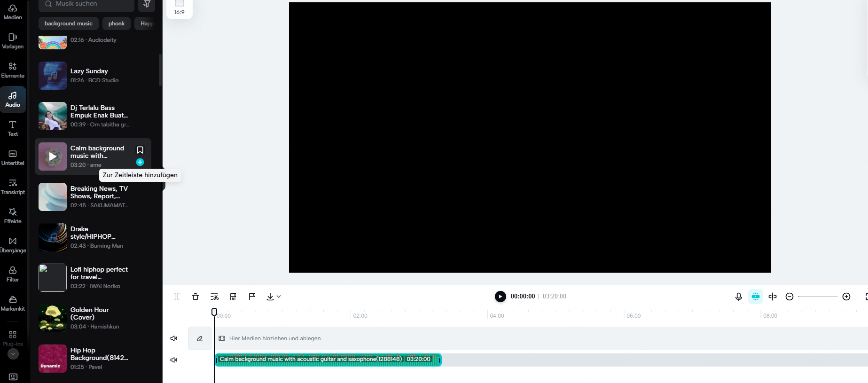Select the Breaking News, TV Shows track
The height and width of the screenshot is (383, 868).
(93, 197)
